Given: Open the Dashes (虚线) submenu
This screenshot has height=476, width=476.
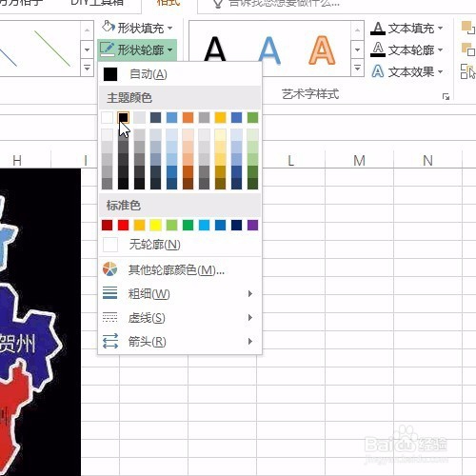Looking at the screenshot, I should coord(180,318).
